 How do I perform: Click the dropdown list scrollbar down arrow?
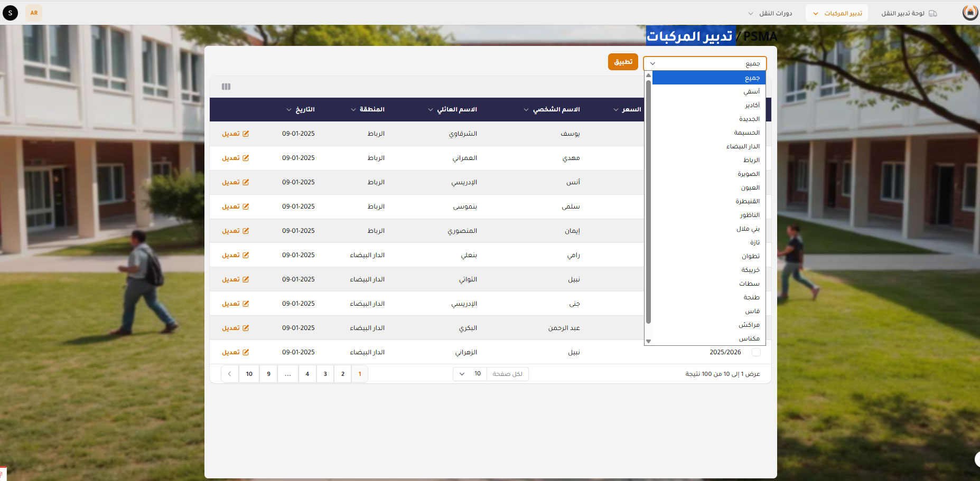coord(649,342)
